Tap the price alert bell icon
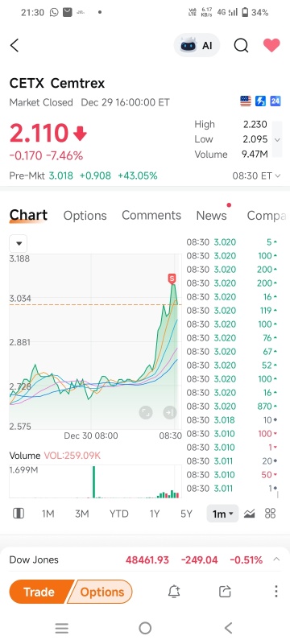 (174, 592)
